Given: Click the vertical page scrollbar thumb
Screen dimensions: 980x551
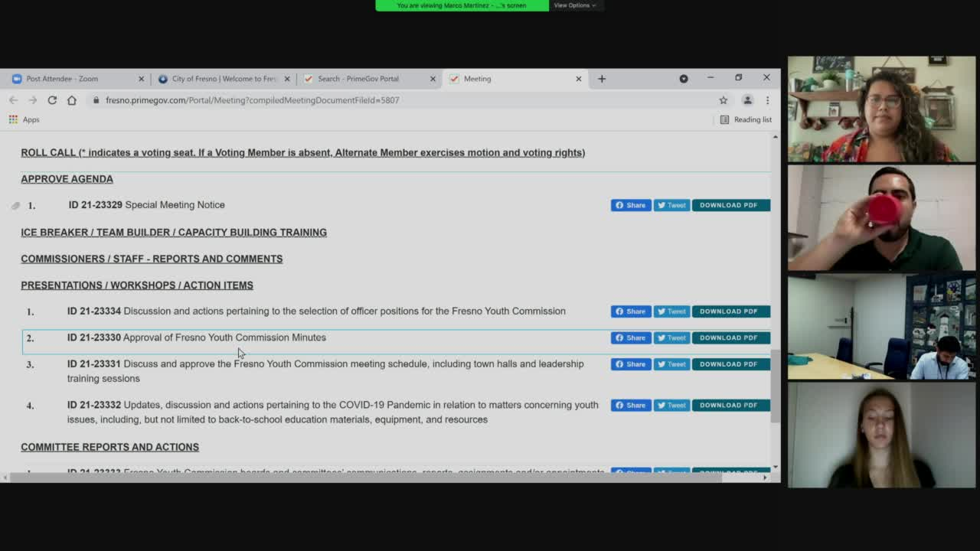Looking at the screenshot, I should coord(775,387).
